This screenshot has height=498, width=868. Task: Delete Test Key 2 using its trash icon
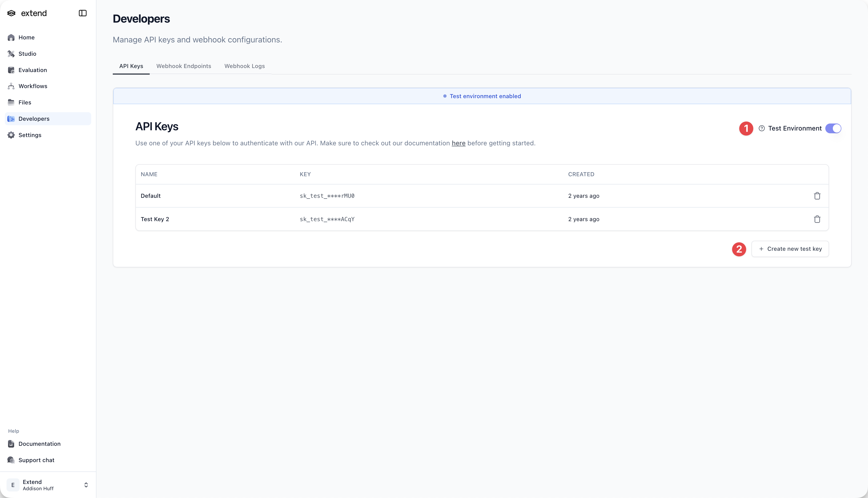(x=817, y=219)
